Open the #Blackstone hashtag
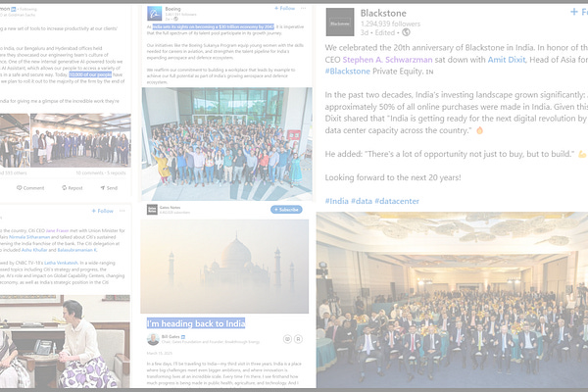This screenshot has width=588, height=392. tap(347, 72)
